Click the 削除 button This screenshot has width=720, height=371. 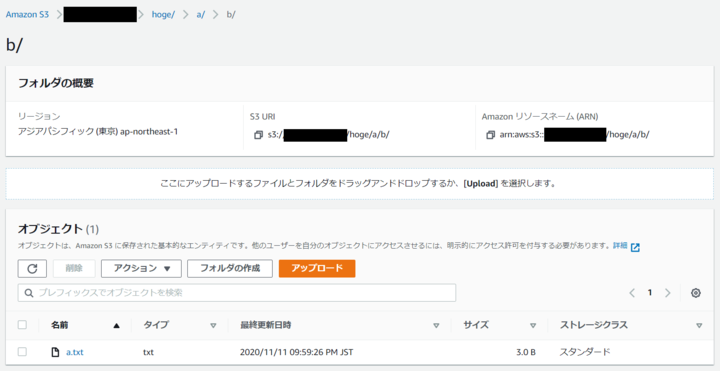tap(74, 269)
